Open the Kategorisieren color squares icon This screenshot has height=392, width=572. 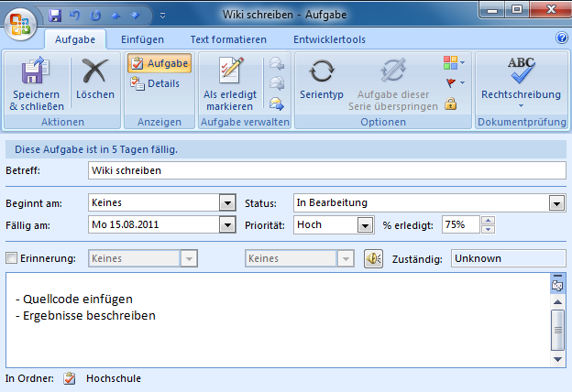(452, 63)
